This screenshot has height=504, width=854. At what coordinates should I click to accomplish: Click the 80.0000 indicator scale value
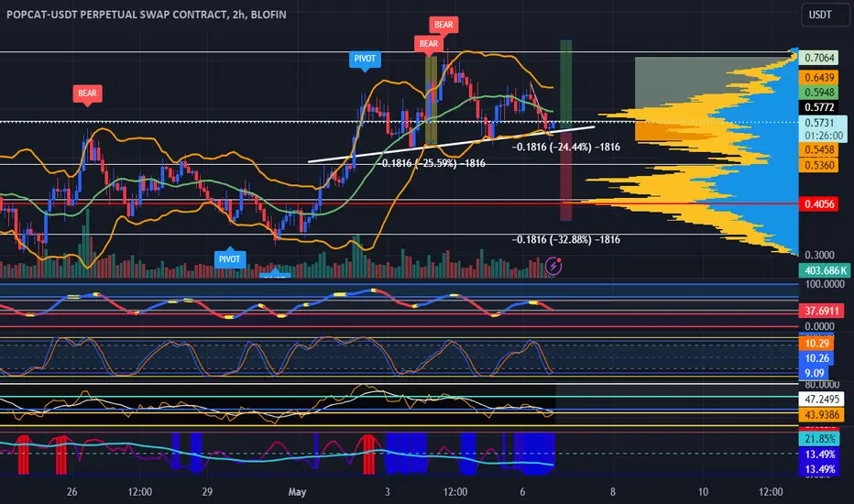coord(823,385)
